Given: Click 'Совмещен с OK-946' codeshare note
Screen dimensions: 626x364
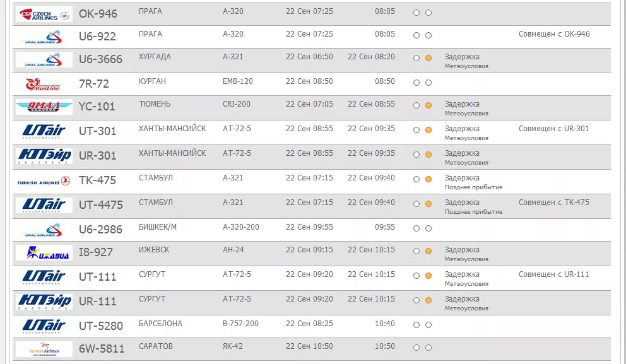Looking at the screenshot, I should 554,34.
